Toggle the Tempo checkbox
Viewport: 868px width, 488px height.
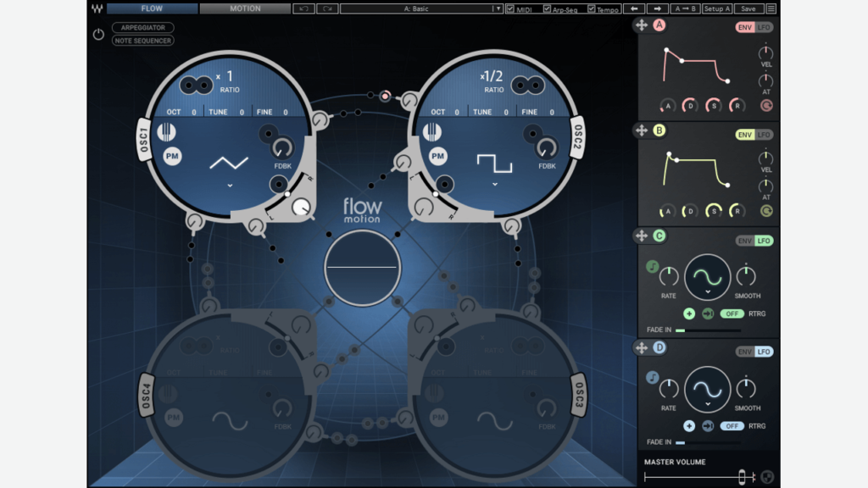coord(591,8)
